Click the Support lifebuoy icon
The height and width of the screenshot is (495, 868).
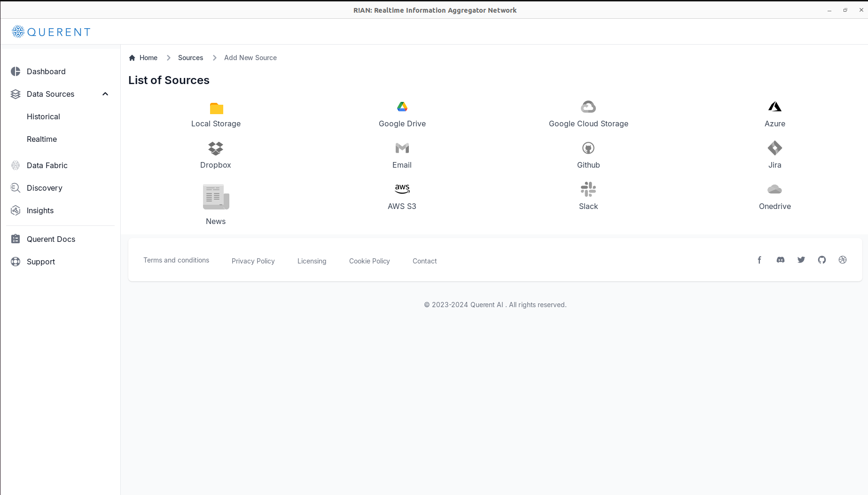[16, 262]
